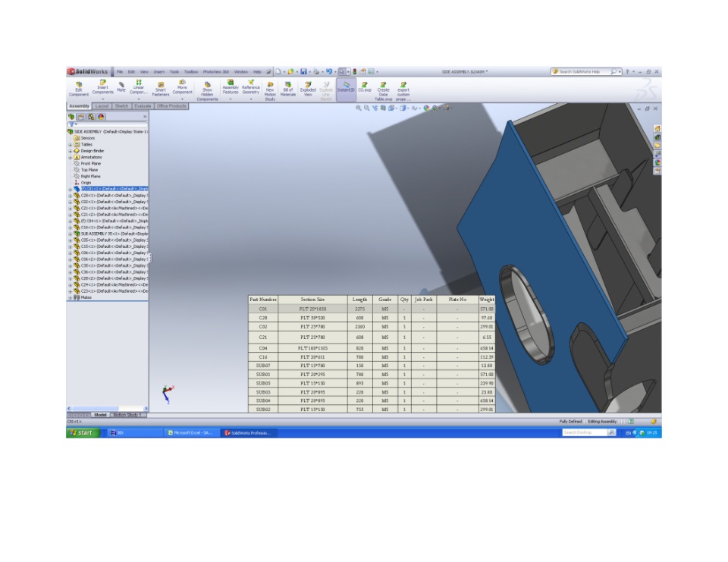Open the Motion Study 1 tab
This screenshot has width=728, height=562.
(x=127, y=415)
